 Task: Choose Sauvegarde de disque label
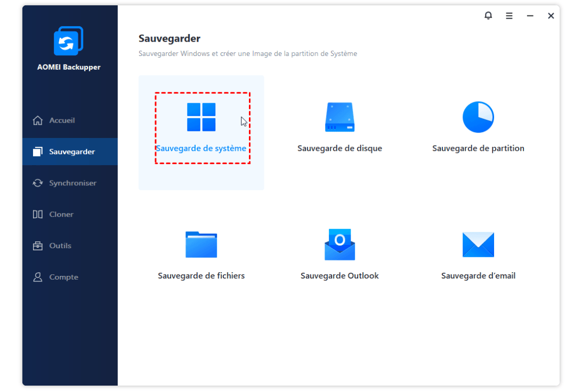click(339, 149)
